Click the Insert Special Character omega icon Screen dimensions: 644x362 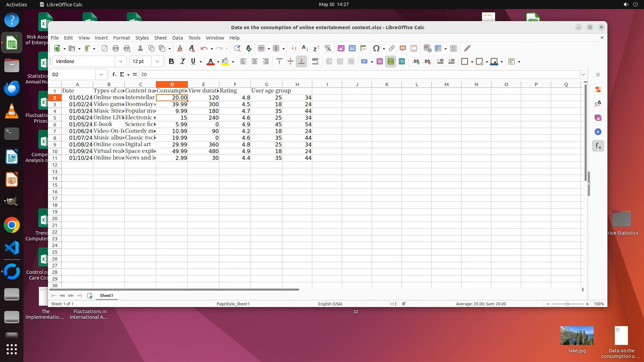click(x=376, y=48)
